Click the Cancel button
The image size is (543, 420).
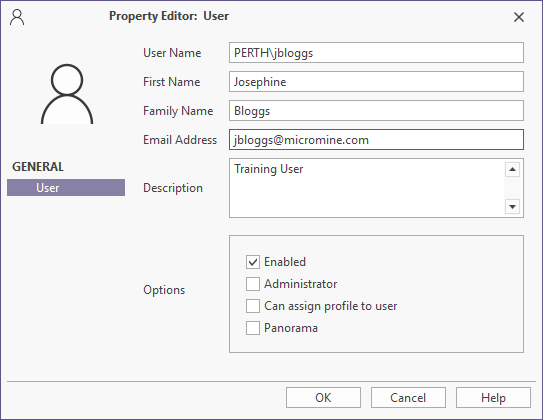408,397
